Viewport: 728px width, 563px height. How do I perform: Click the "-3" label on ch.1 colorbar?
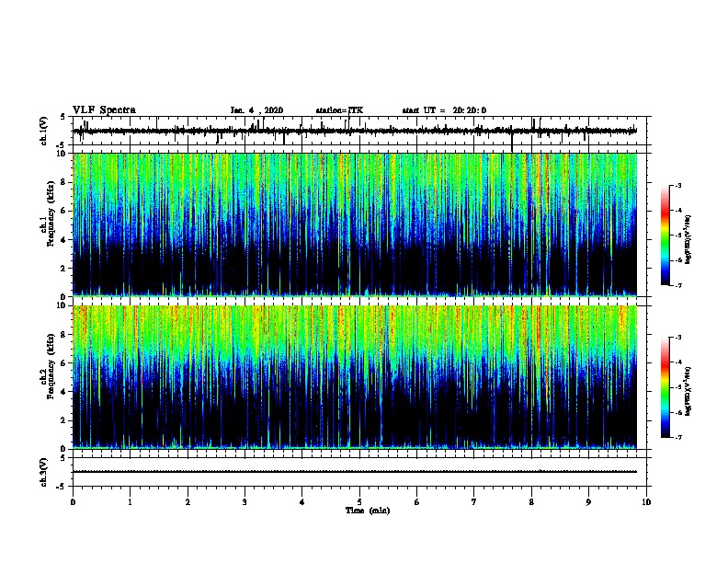(678, 185)
